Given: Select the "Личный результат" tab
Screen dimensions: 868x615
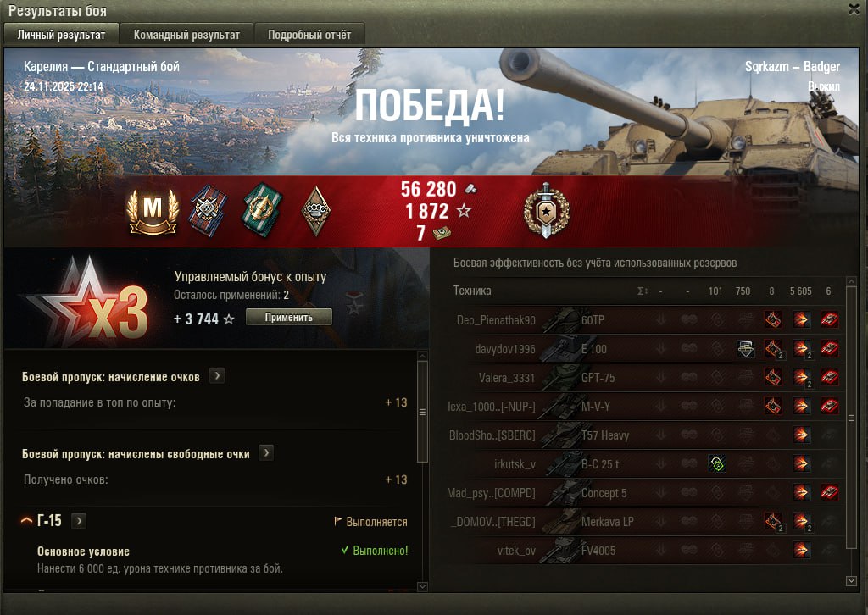Looking at the screenshot, I should coord(61,35).
